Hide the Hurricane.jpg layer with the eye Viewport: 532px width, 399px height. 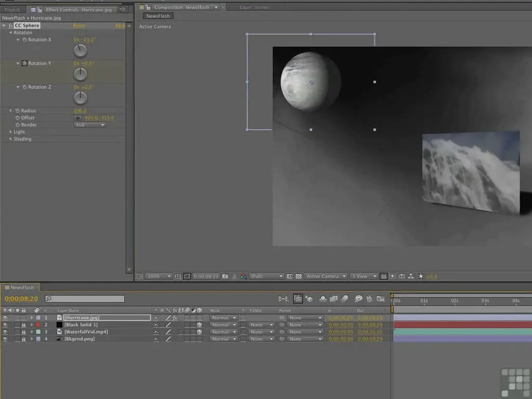(x=5, y=317)
